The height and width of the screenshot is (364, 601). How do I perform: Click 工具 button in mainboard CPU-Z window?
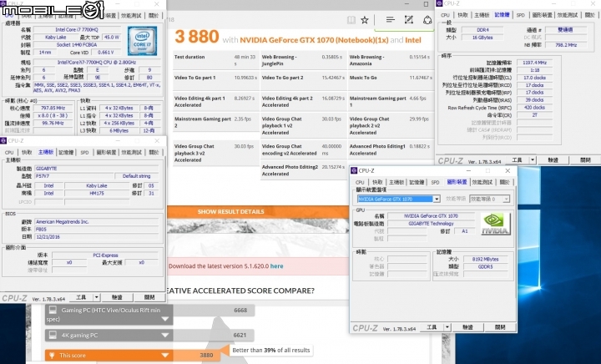(x=81, y=297)
